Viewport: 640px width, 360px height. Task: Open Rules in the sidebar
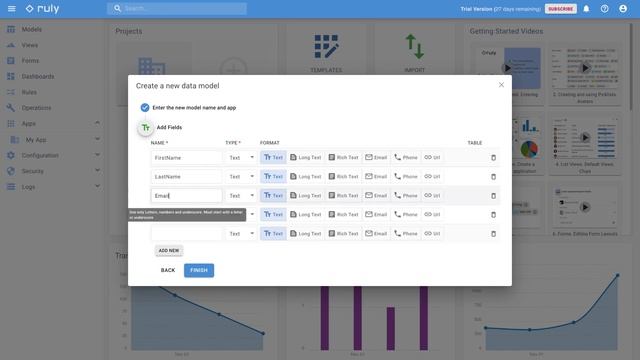coord(29,92)
